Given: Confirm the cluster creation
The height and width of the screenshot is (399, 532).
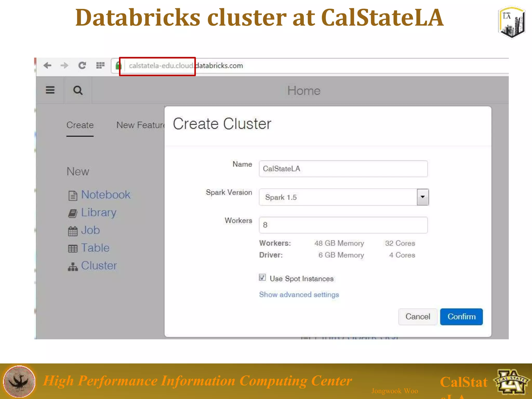Looking at the screenshot, I should [461, 317].
